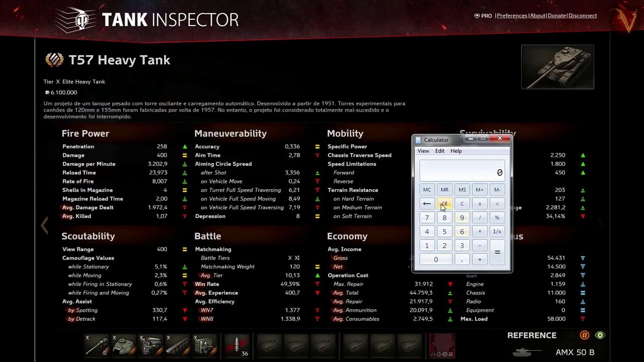
Task: Open the Calculator View menu
Action: coord(423,151)
